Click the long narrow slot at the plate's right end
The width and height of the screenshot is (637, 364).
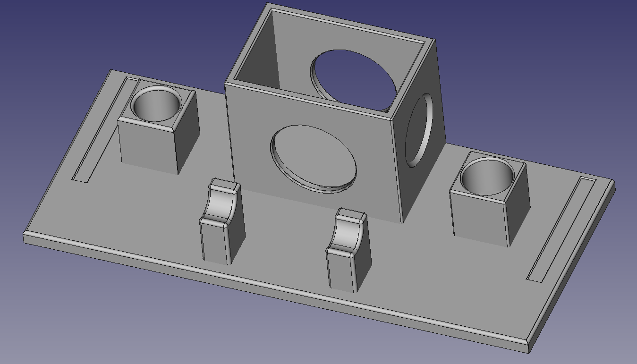coord(561,230)
